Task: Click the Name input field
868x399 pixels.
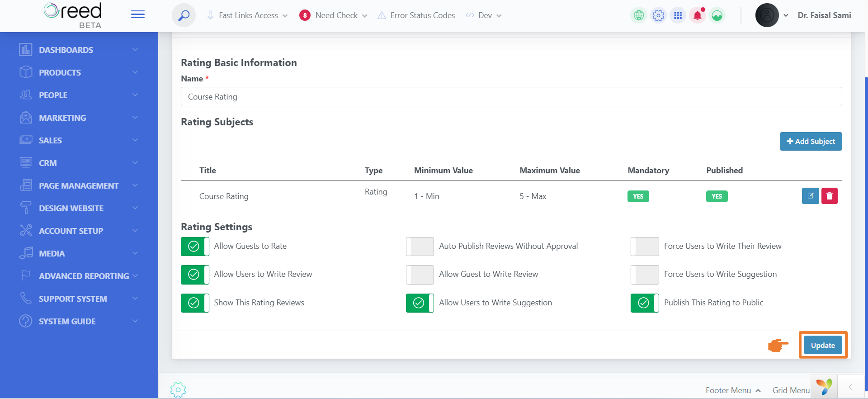Action: pos(511,97)
